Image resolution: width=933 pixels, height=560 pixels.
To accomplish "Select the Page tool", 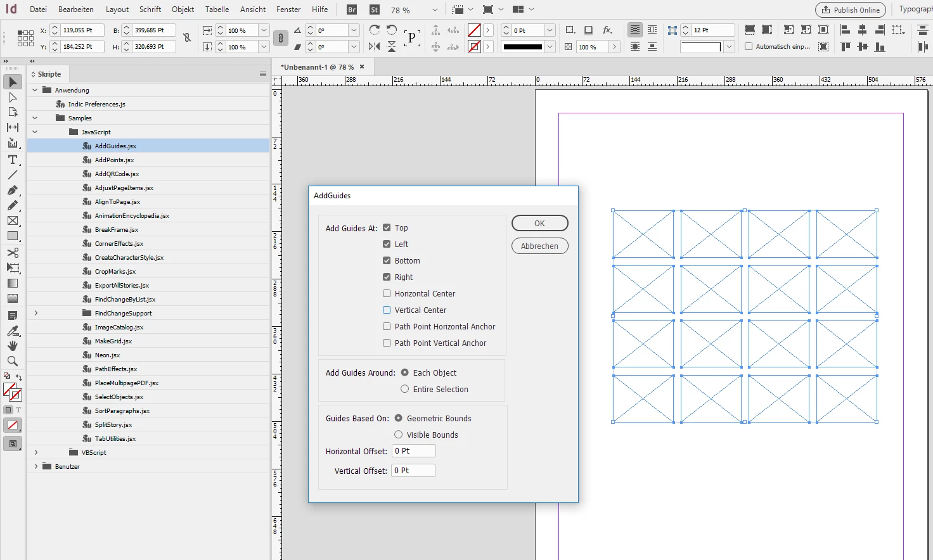I will point(13,112).
